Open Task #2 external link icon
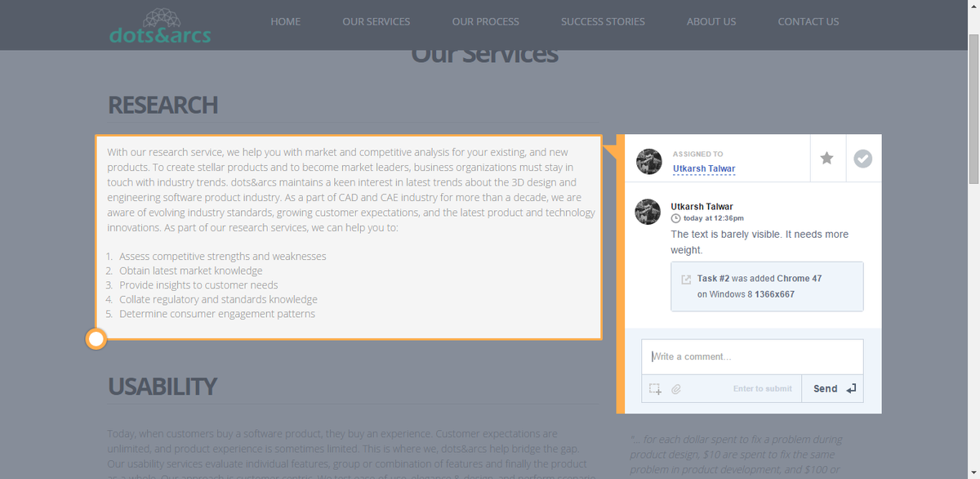 tap(687, 279)
